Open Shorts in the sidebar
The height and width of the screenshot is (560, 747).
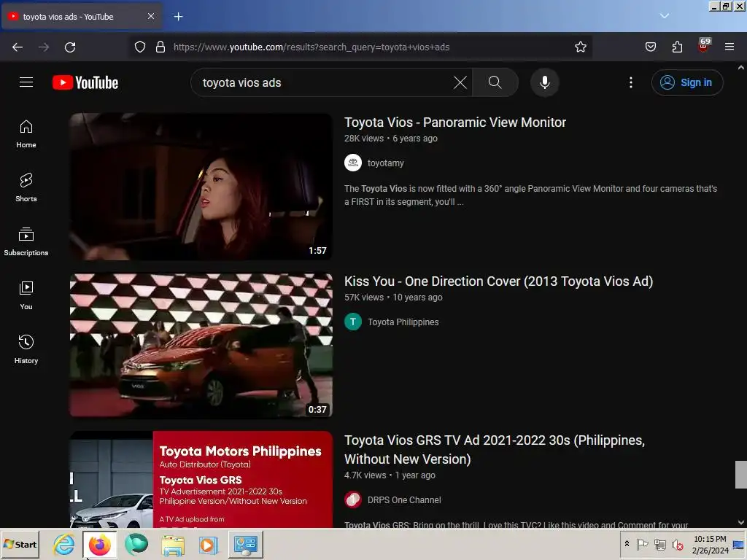point(26,187)
